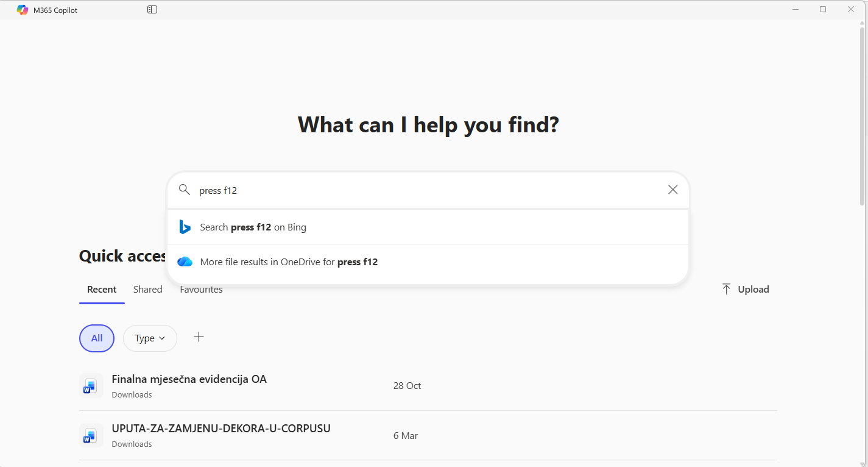Switch to the Shared tab
Image resolution: width=868 pixels, height=467 pixels.
click(x=148, y=290)
